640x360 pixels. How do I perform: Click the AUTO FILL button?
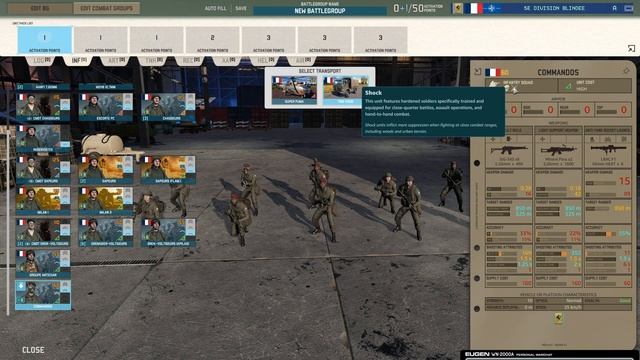click(215, 8)
